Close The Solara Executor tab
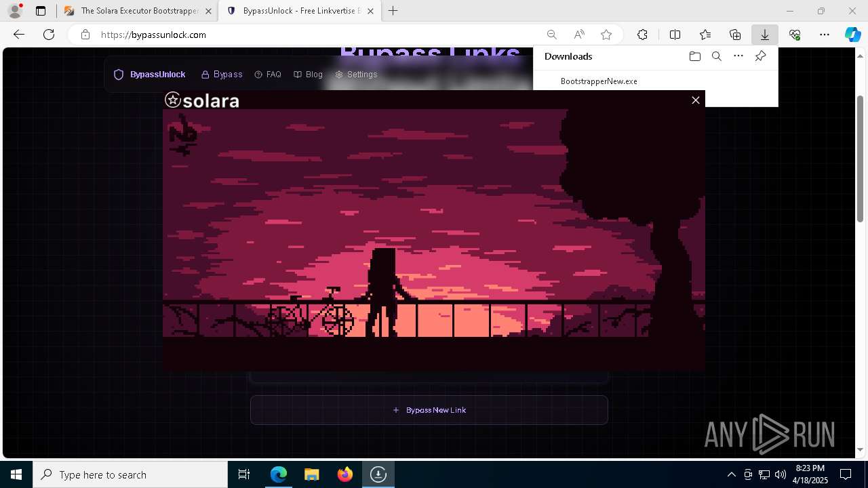Image resolution: width=868 pixels, height=488 pixels. (208, 11)
